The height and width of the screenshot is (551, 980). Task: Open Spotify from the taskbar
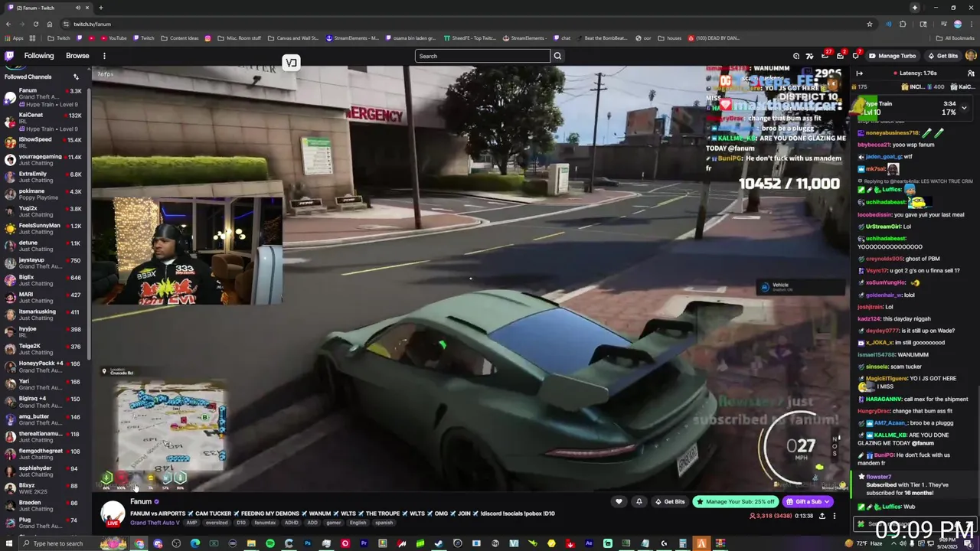tap(270, 543)
